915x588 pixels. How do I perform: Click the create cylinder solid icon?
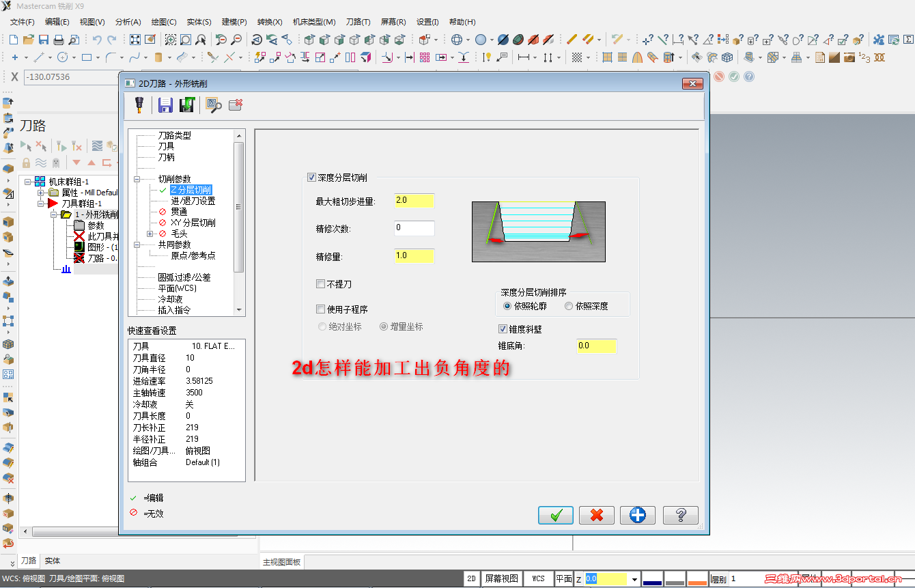158,57
